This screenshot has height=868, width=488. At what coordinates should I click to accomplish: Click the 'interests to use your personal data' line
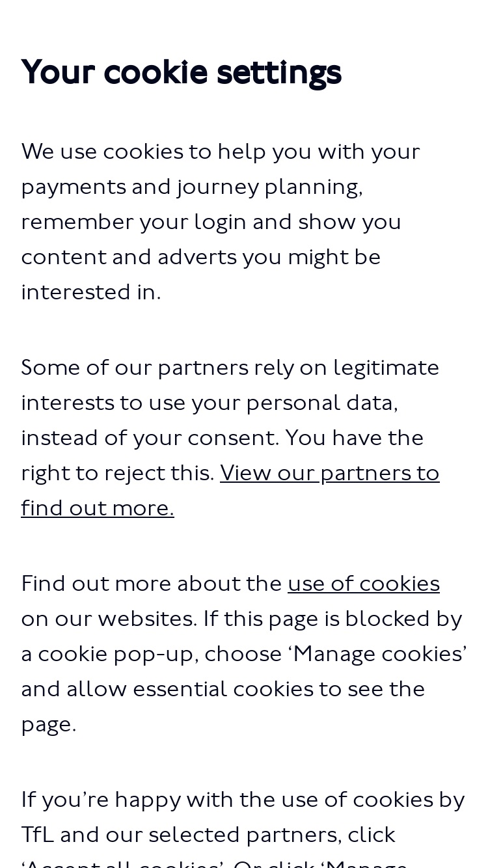coord(209,403)
